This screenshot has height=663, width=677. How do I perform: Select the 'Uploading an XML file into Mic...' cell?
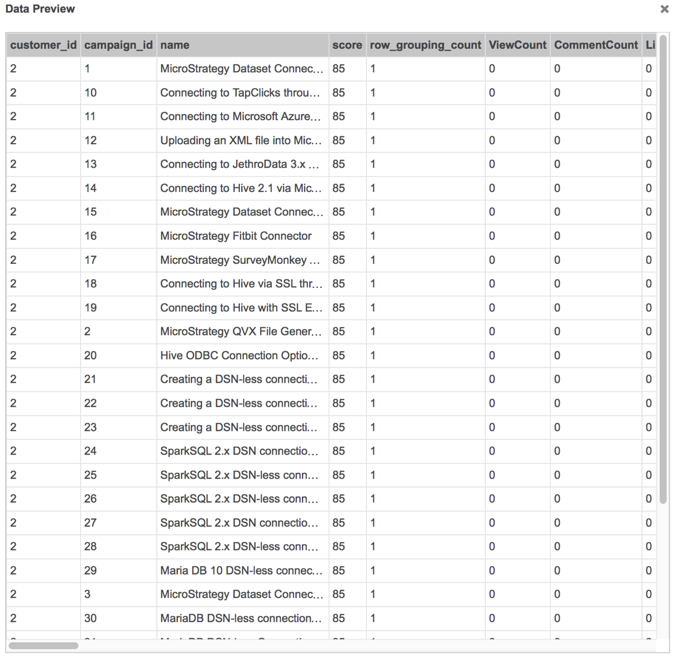tap(243, 141)
